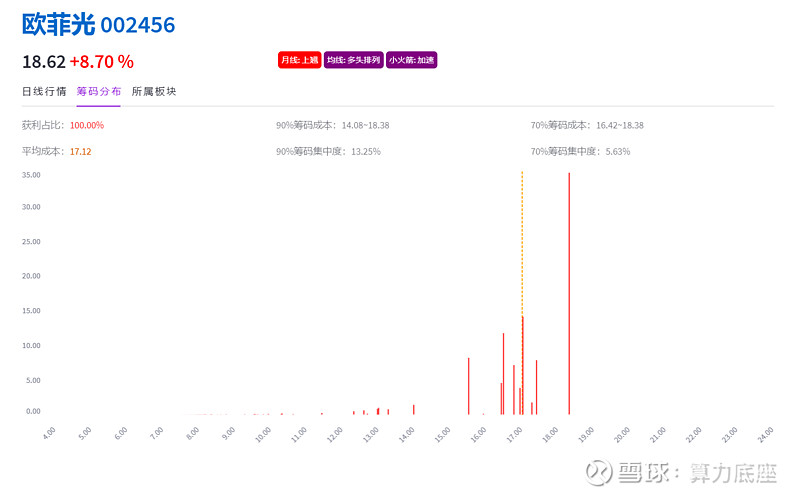Click the 获利占比 value 100.00%

coord(87,125)
